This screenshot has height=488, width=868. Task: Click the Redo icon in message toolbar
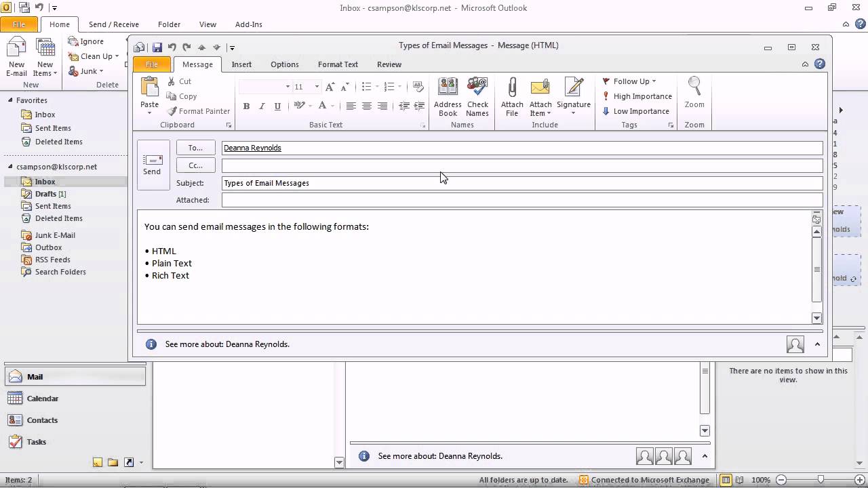pos(186,47)
